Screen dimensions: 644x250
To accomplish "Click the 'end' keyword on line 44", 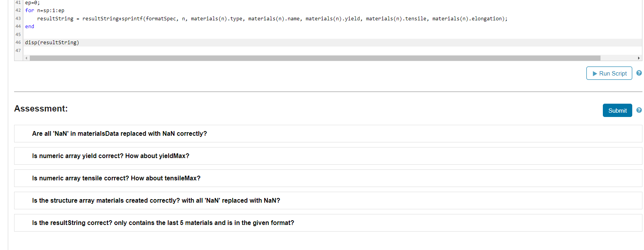I will pyautogui.click(x=30, y=27).
